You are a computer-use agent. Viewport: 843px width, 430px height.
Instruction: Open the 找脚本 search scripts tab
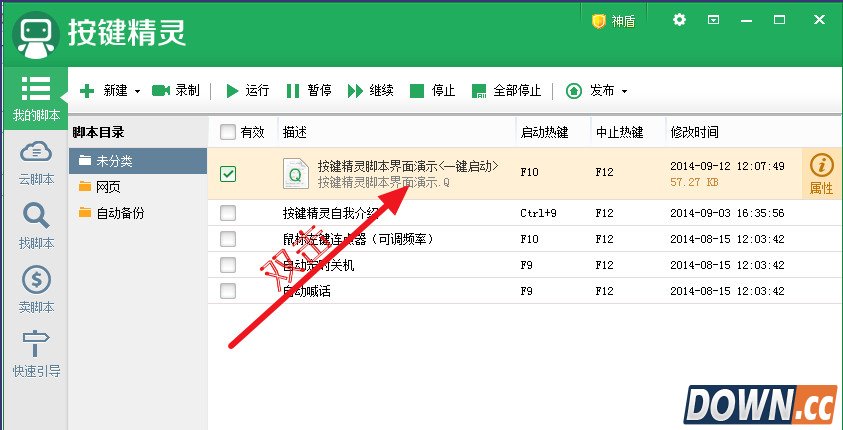(x=36, y=227)
